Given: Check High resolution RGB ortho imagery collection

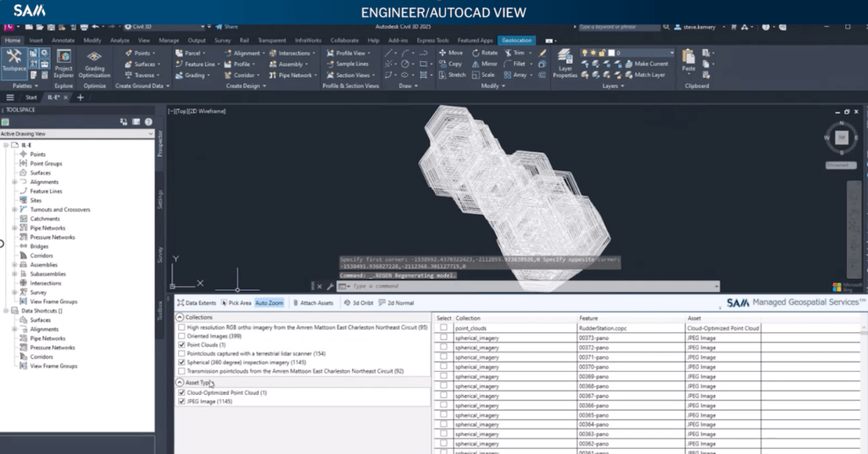Looking at the screenshot, I should pos(181,327).
